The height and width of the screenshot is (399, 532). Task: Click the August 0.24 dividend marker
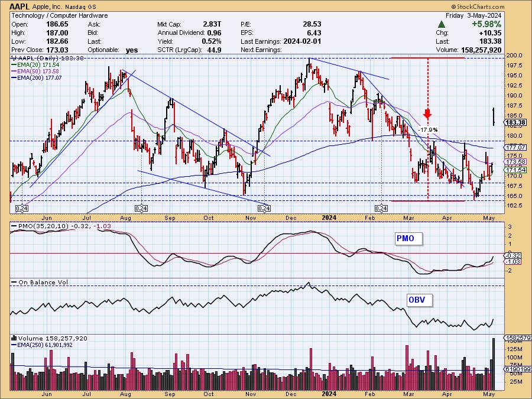[x=141, y=208]
